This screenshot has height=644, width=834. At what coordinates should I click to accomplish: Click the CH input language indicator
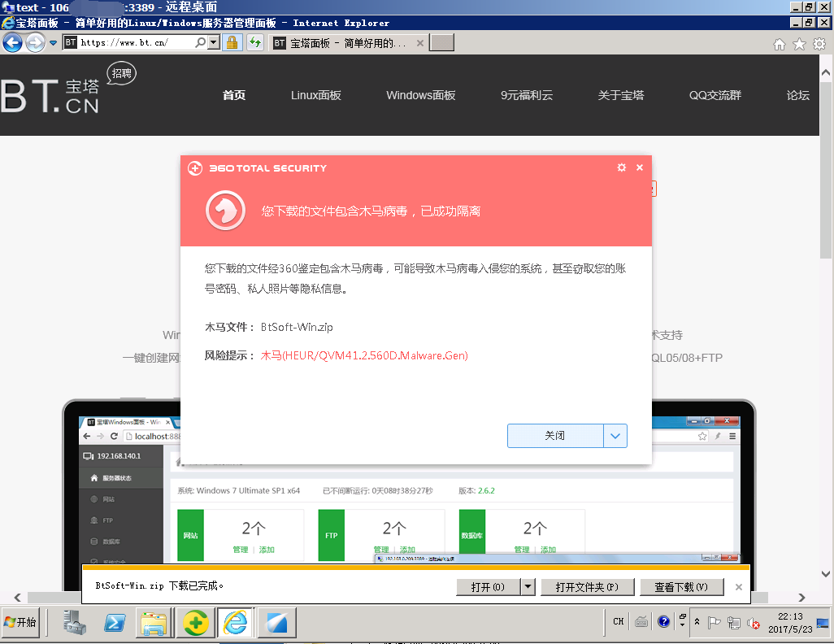tap(618, 621)
